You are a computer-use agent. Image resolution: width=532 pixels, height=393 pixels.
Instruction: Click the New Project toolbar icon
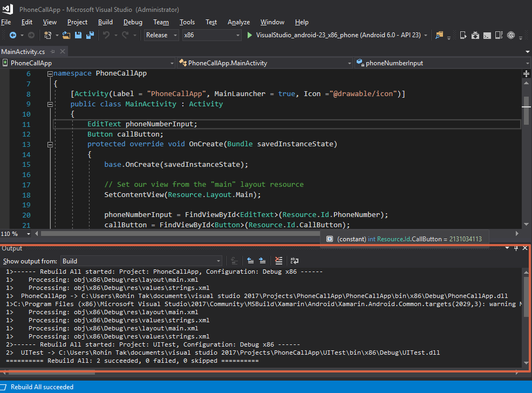[48, 35]
